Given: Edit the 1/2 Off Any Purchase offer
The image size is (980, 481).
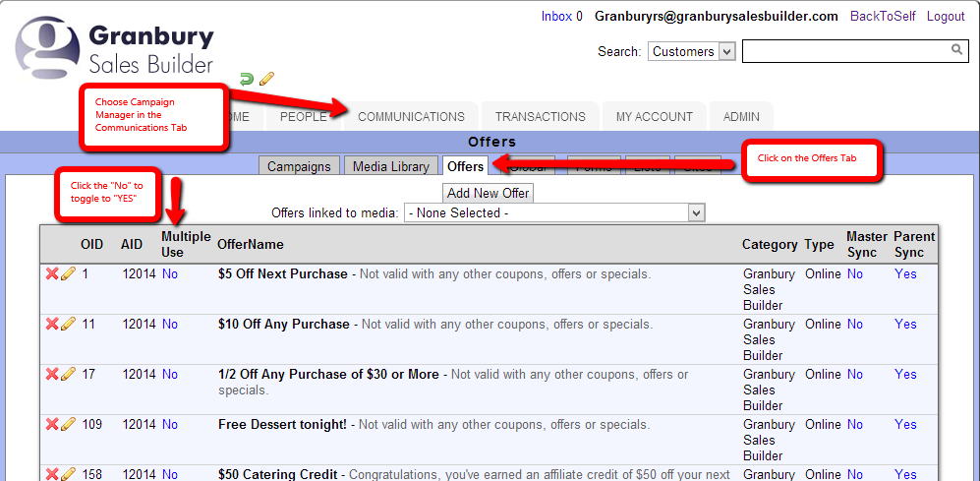Looking at the screenshot, I should pyautogui.click(x=68, y=374).
